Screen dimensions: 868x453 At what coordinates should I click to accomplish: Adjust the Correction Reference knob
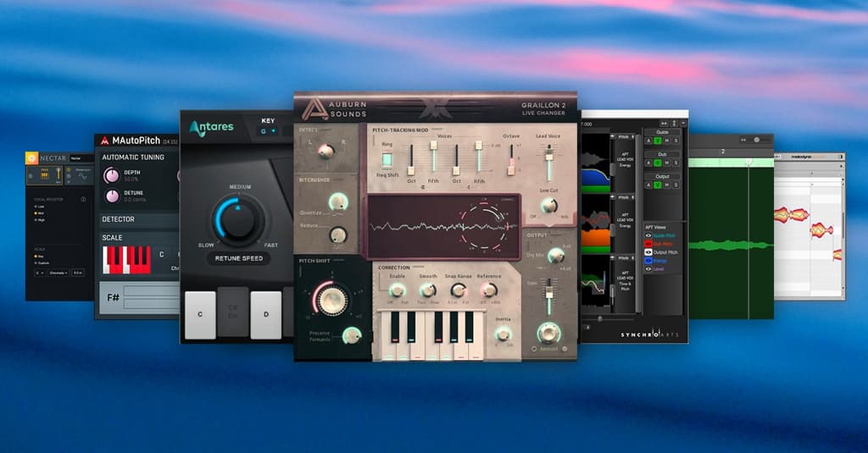(489, 290)
